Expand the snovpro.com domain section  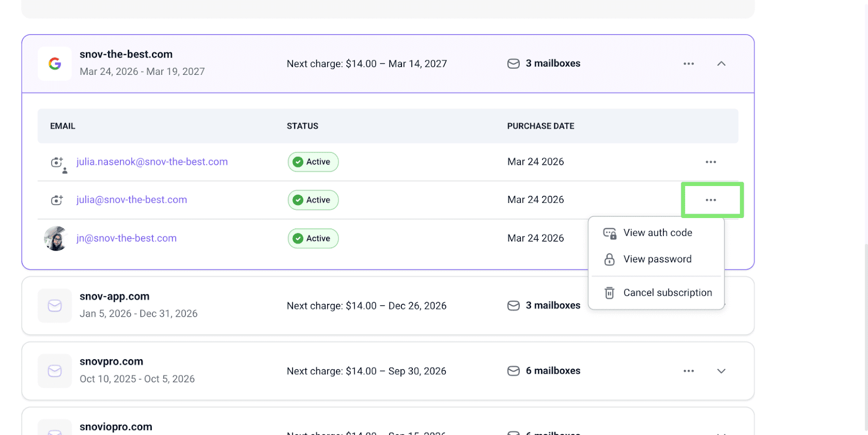721,371
